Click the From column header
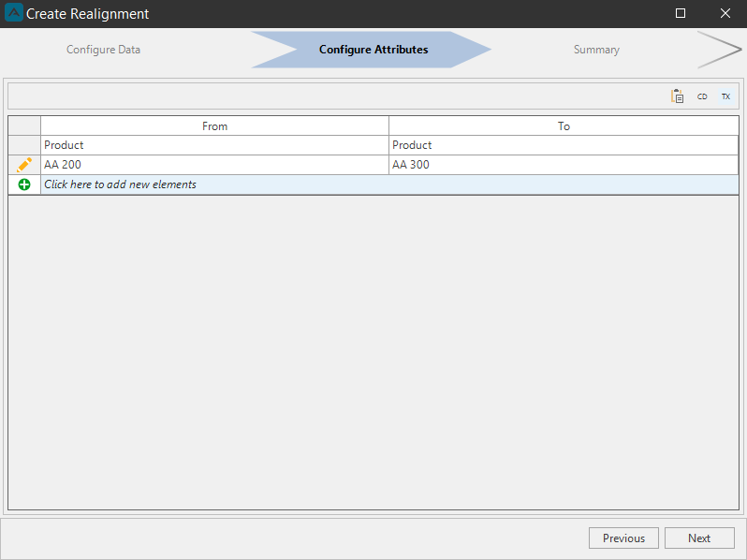This screenshot has height=560, width=747. tap(215, 125)
